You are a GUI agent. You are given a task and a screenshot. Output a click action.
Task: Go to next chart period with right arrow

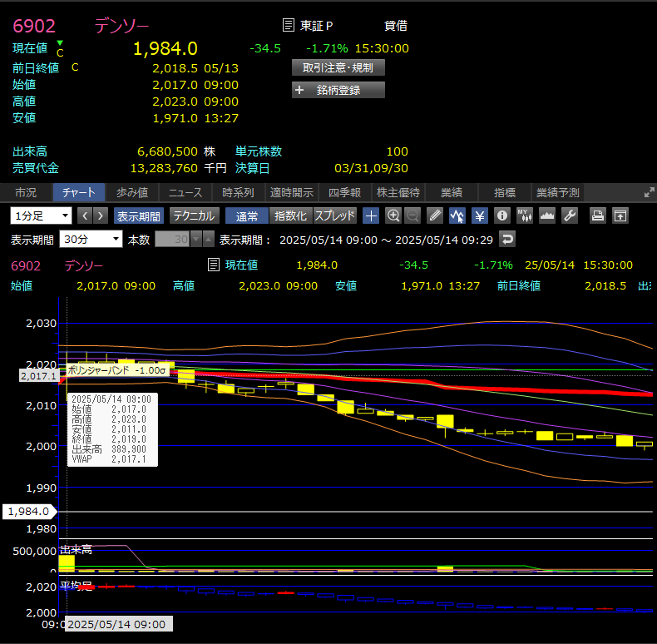point(101,215)
